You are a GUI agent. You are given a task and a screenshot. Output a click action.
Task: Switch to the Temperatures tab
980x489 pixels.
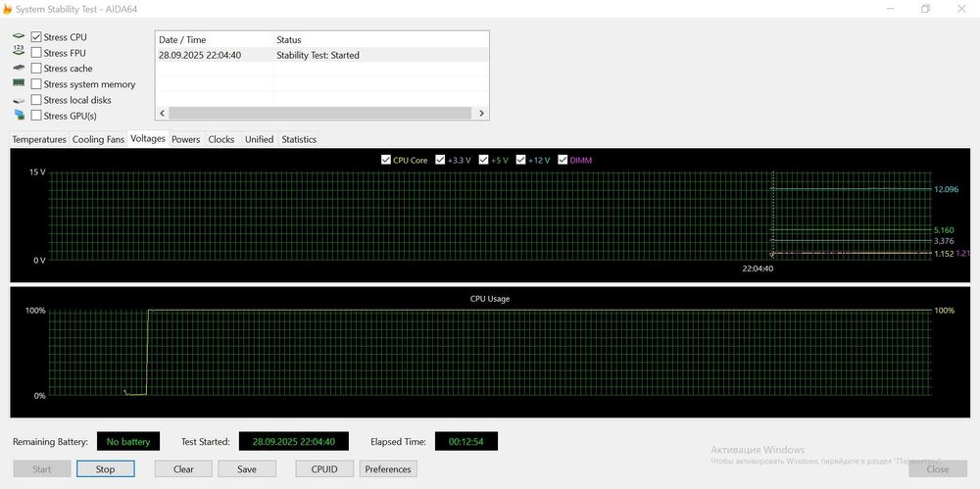39,139
